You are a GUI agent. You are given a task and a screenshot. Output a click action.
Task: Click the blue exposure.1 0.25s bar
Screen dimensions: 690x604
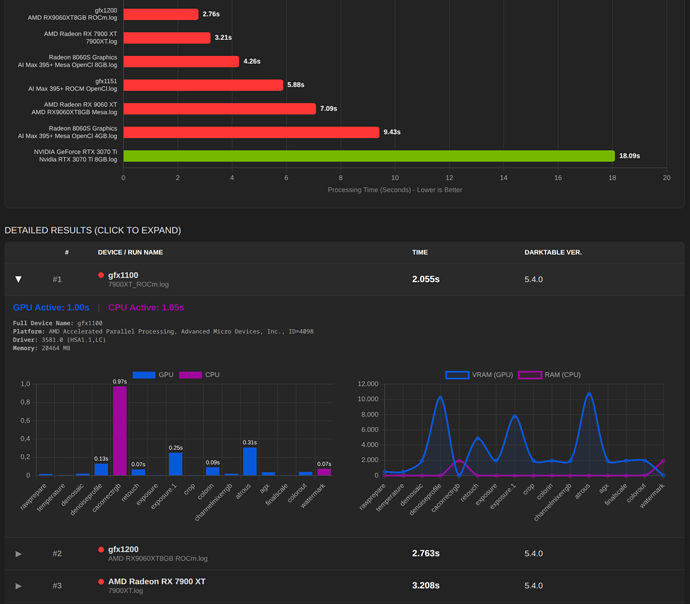pyautogui.click(x=175, y=464)
